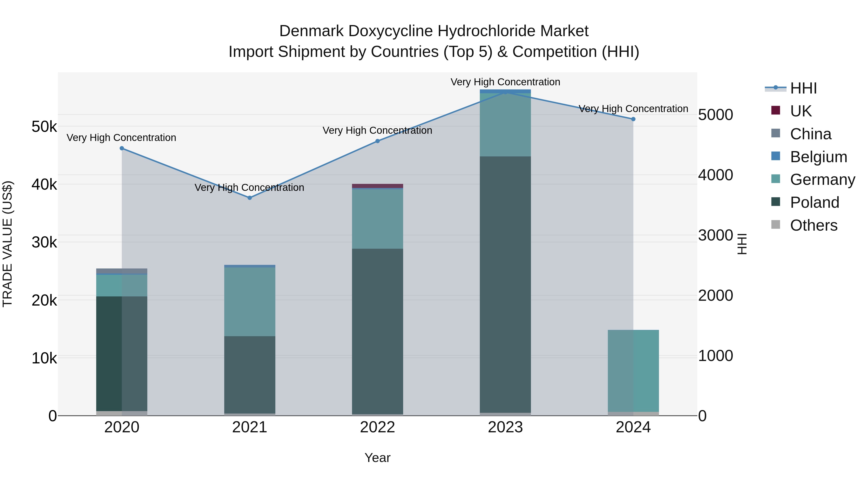Viewport: 868px width, 488px height.
Task: Click the 2024 HHI line marker
Action: tap(633, 119)
